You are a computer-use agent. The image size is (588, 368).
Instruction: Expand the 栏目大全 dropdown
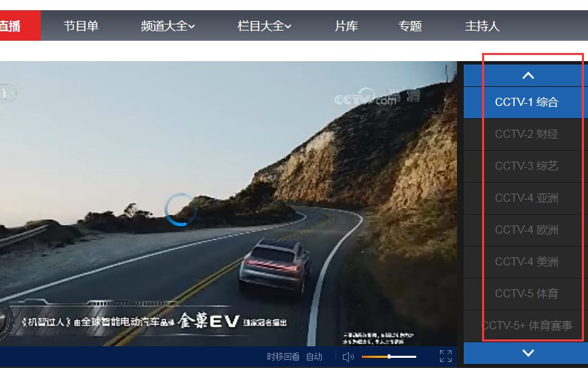[264, 26]
